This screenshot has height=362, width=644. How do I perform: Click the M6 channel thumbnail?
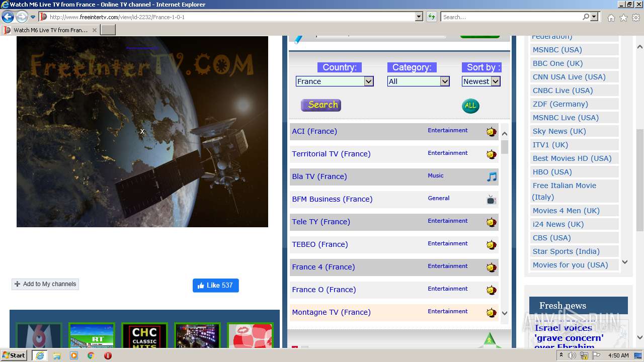(x=39, y=336)
